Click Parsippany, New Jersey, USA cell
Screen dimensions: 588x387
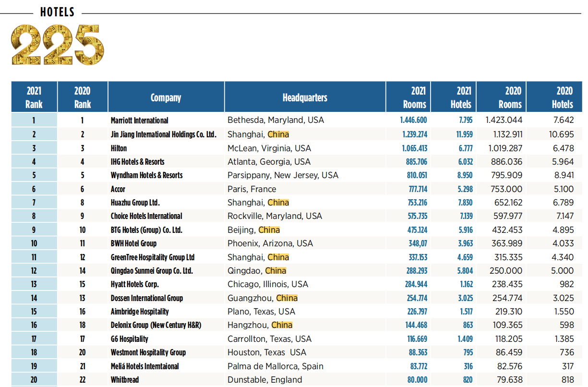tap(283, 175)
